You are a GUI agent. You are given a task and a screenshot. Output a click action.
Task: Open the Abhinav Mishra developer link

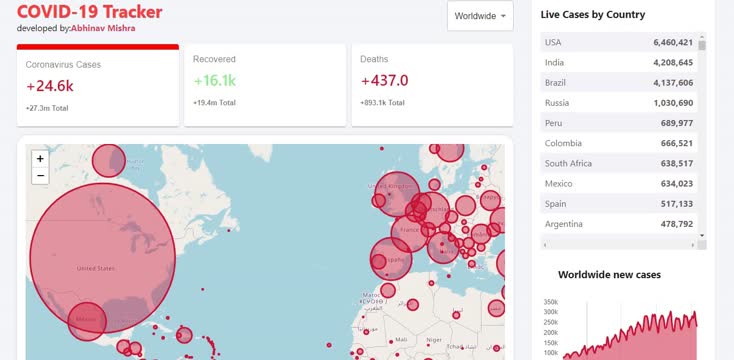[103, 28]
